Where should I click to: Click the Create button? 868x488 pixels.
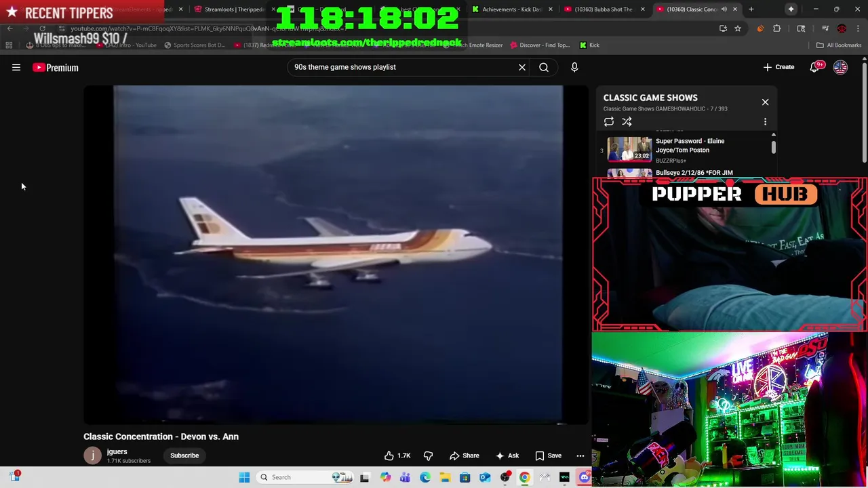pos(778,67)
